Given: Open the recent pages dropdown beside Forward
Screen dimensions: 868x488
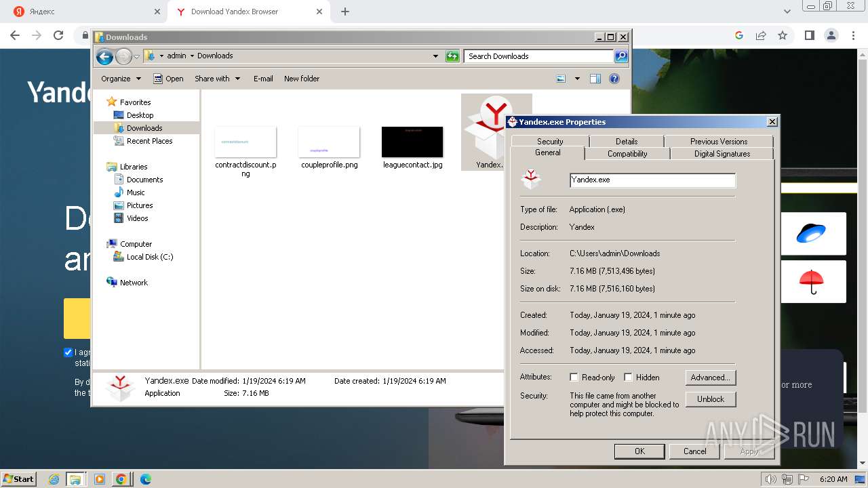Looking at the screenshot, I should click(136, 56).
